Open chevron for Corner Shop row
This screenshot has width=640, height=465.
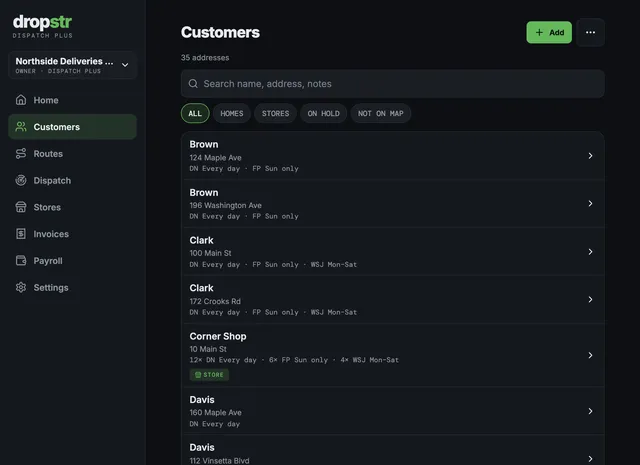click(590, 355)
